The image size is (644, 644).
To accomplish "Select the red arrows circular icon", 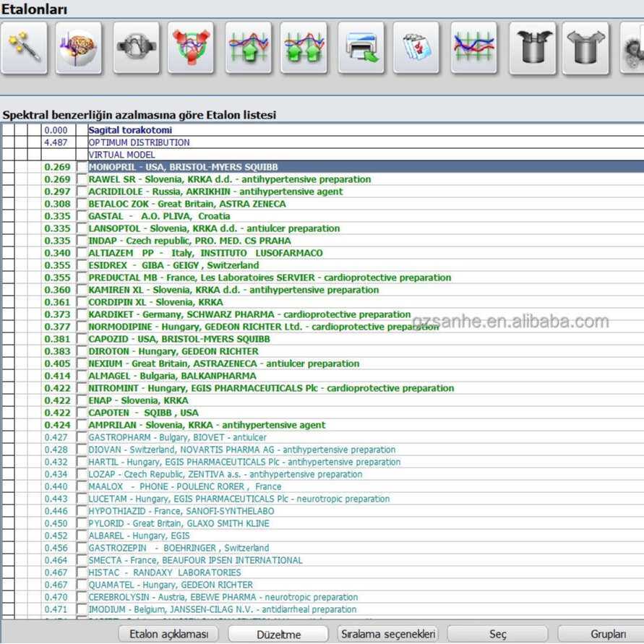I will click(191, 48).
